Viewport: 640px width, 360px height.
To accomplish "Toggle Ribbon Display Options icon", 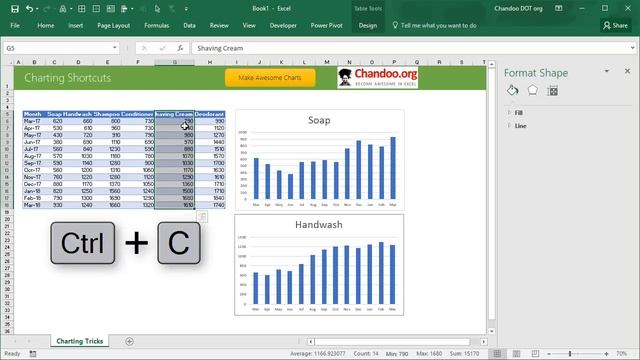I will (x=559, y=9).
